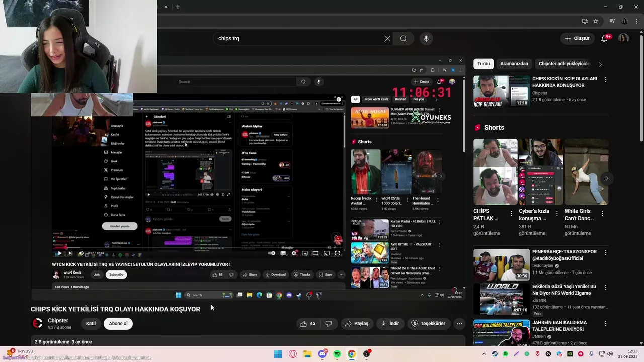Screen dimensions: 644x362
Task: Open a new Chrome tab
Action: click(178, 7)
